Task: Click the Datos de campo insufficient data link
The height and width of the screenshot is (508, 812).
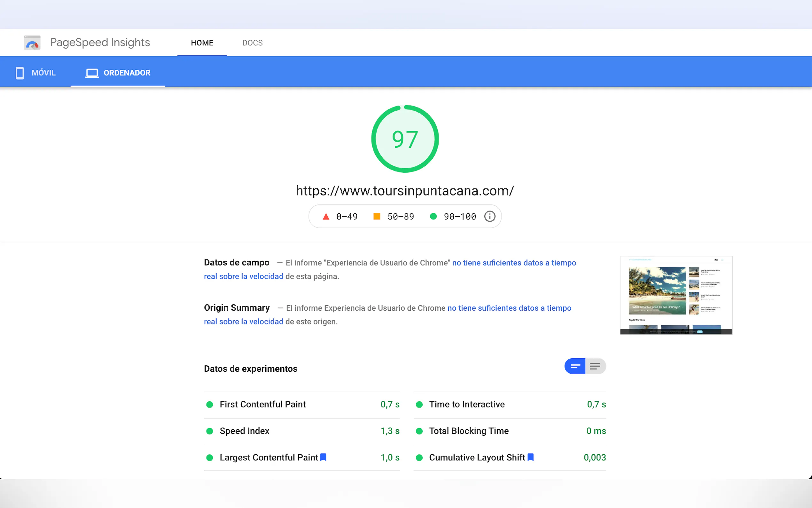Action: [x=514, y=263]
